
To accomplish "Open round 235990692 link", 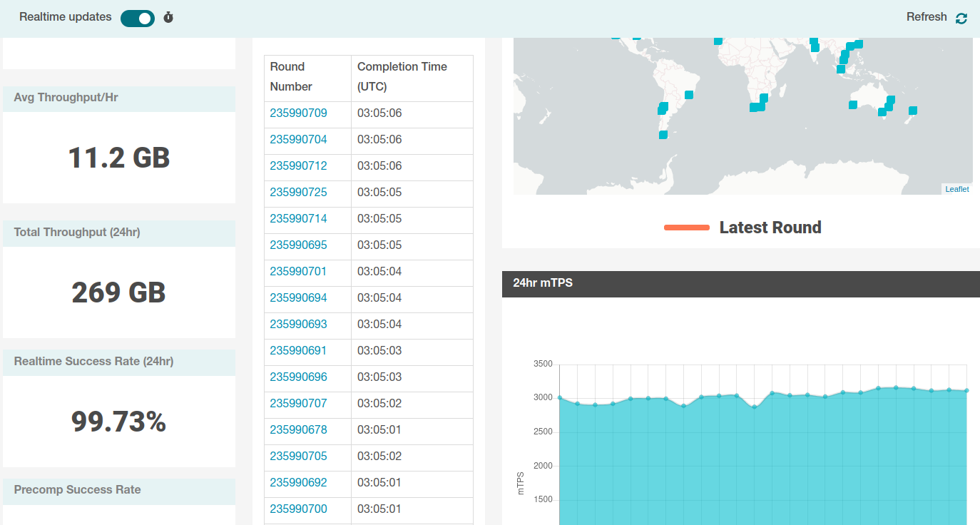I will tap(298, 482).
